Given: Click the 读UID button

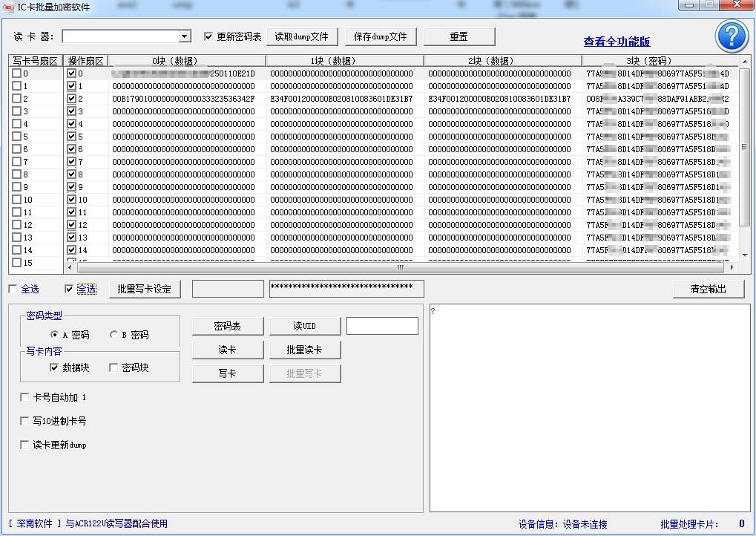Looking at the screenshot, I should coord(304,326).
